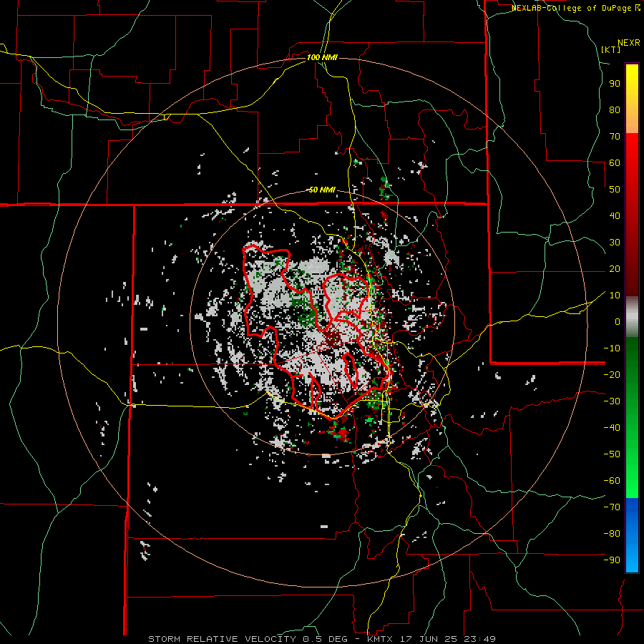The height and width of the screenshot is (644, 644).
Task: Click the positive "10" tick label on the scale
Action: [615, 296]
